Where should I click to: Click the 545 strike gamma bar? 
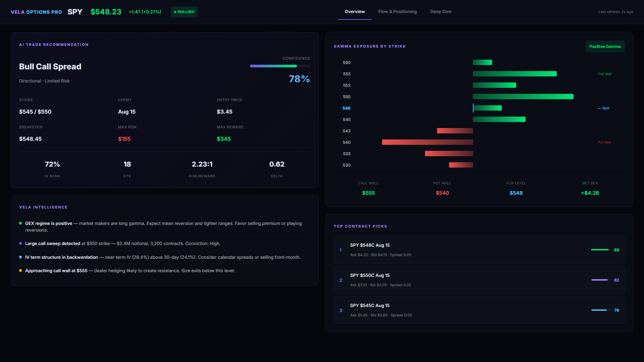click(x=499, y=119)
